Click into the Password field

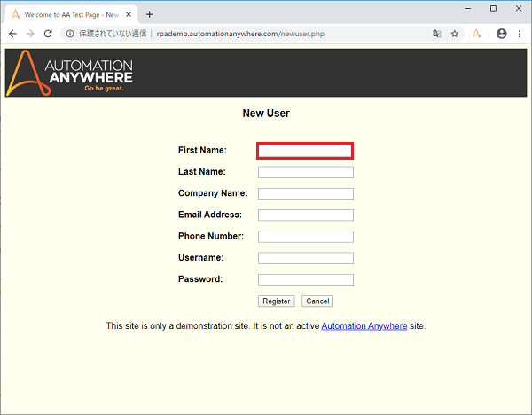[x=306, y=279]
